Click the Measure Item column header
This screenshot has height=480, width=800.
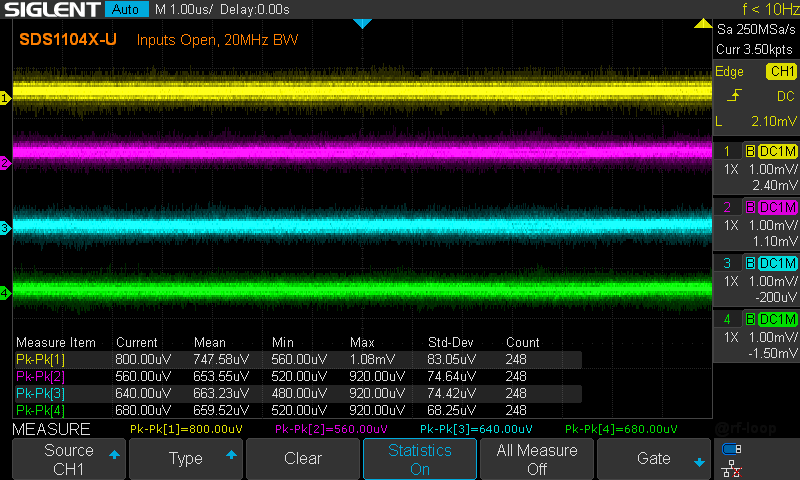click(x=56, y=342)
